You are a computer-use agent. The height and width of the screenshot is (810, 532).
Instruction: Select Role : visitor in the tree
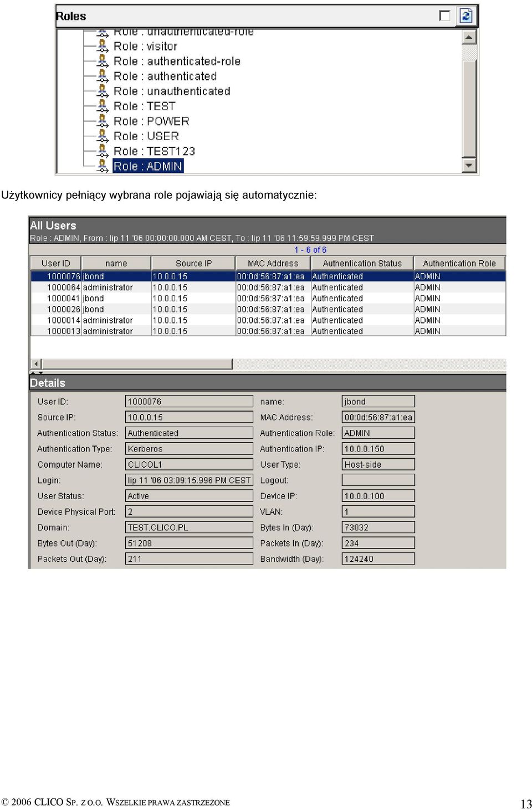145,47
